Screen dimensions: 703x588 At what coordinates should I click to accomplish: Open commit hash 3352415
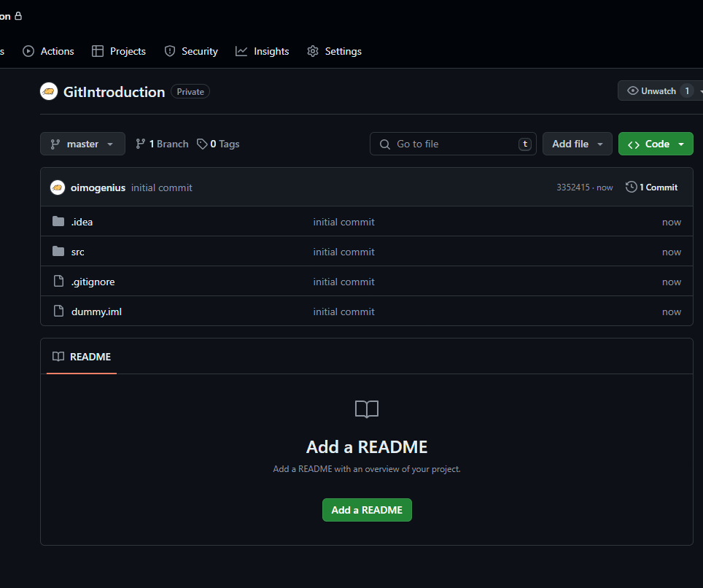(572, 187)
